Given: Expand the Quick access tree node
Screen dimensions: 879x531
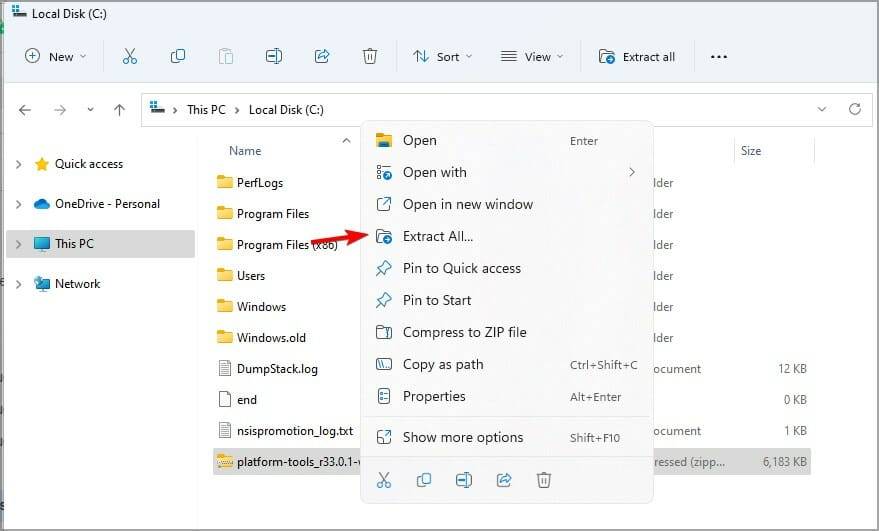Looking at the screenshot, I should 18,164.
